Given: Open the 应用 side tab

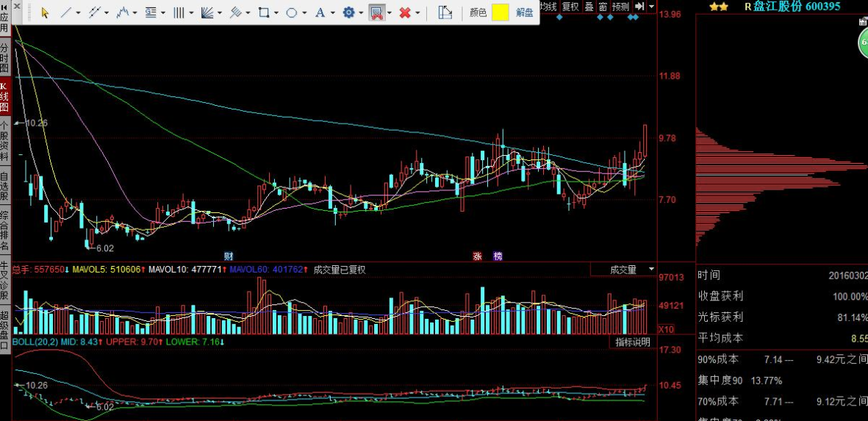Looking at the screenshot, I should (x=4, y=24).
